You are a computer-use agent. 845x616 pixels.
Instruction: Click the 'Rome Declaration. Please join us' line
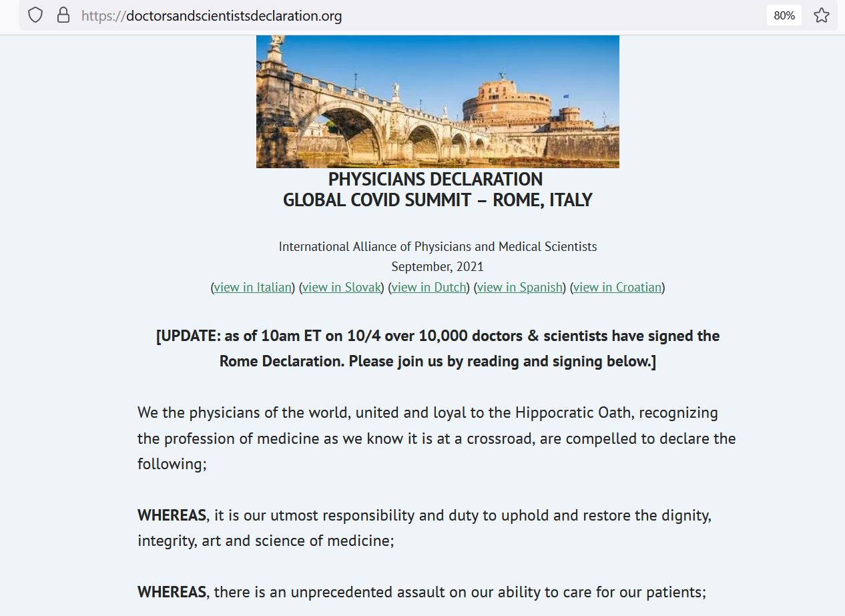click(x=437, y=361)
